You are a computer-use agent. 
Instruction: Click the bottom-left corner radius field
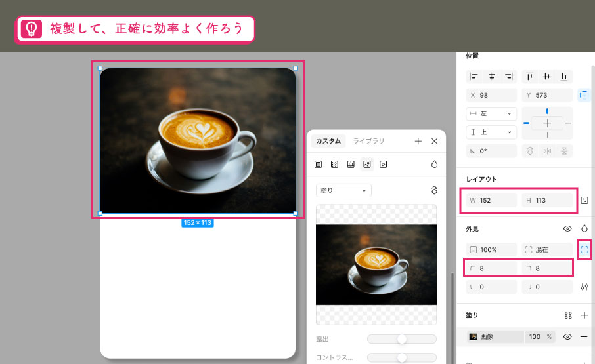coord(491,287)
